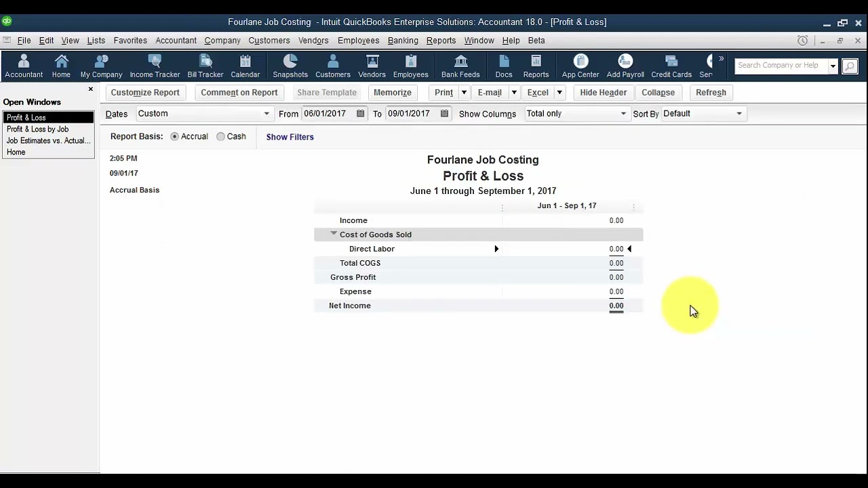868x488 pixels.
Task: Open the Lists menu
Action: point(96,41)
